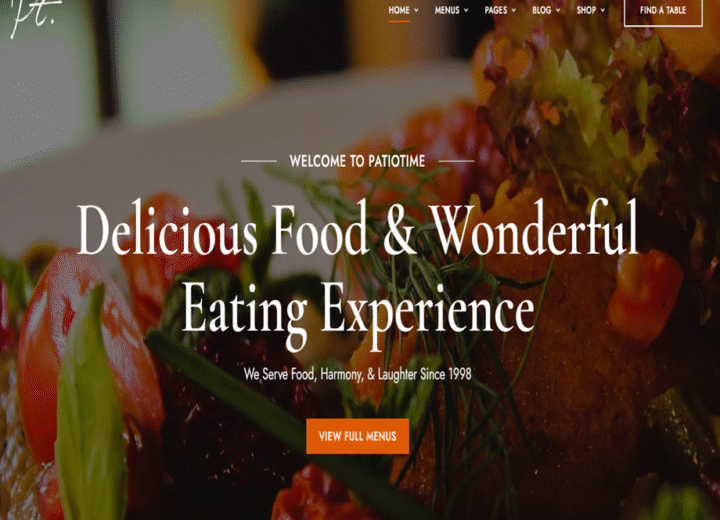
Task: Expand the SHOP dropdown chevron
Action: tap(602, 10)
